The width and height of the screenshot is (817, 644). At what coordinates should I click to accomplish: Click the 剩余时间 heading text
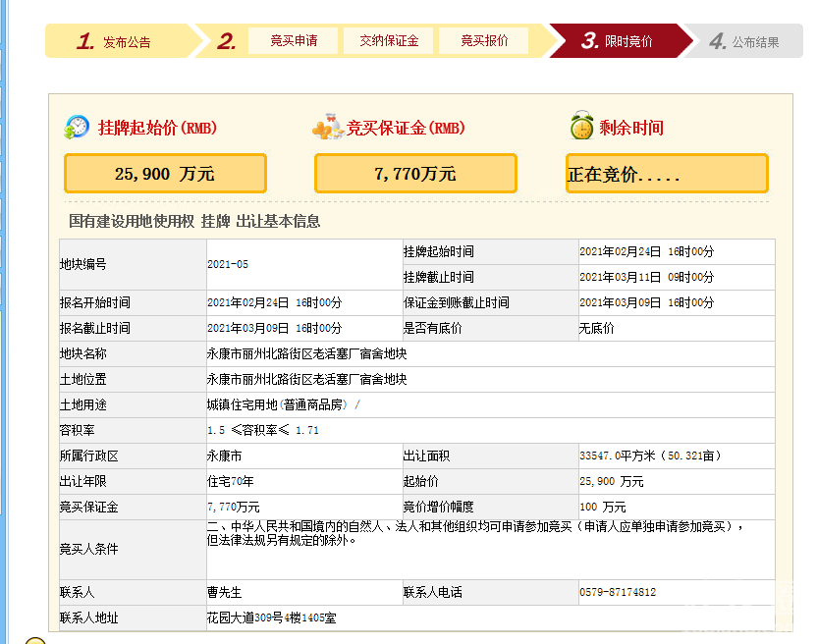pos(631,128)
